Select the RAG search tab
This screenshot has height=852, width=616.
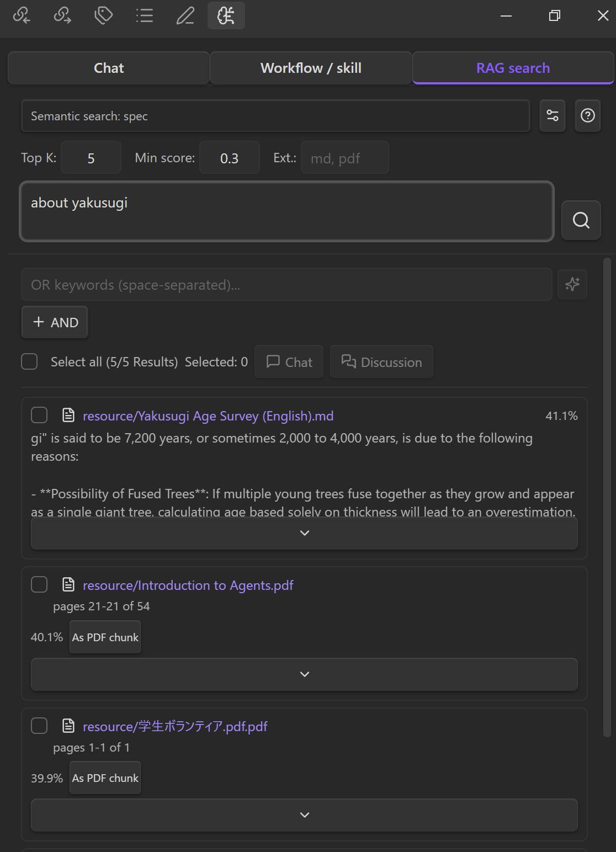[x=513, y=68]
